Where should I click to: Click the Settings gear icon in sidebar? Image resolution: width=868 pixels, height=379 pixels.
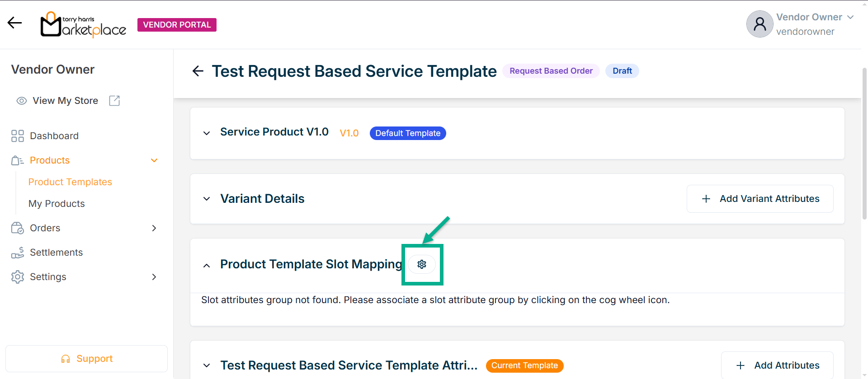click(x=18, y=277)
